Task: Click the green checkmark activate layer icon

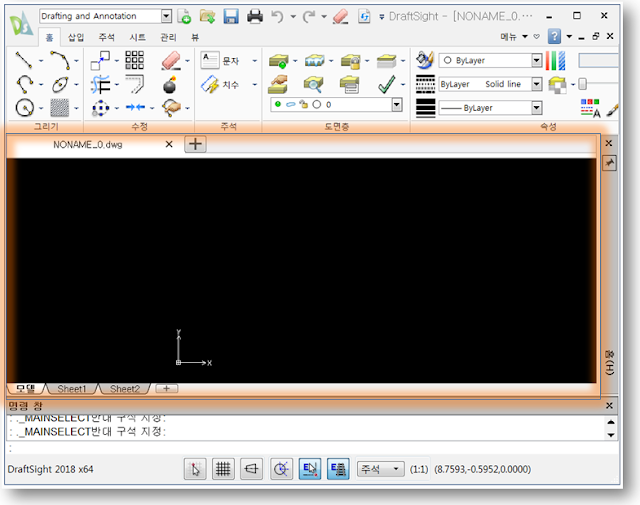Action: tap(386, 85)
